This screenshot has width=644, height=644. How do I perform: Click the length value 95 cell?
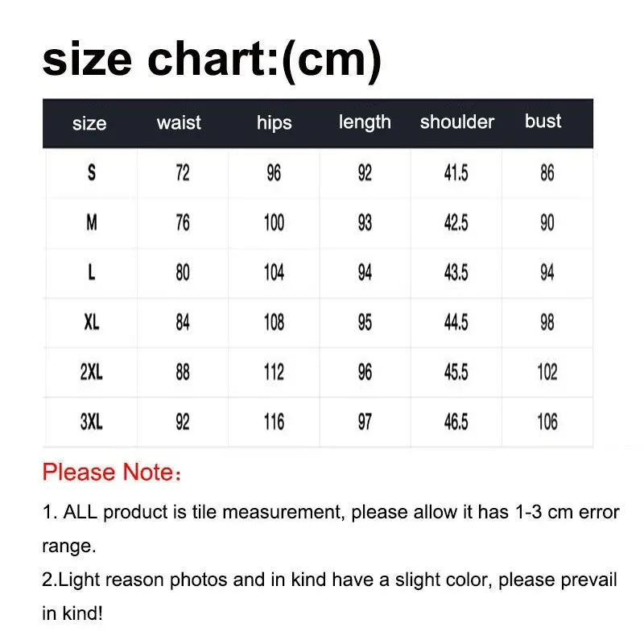coord(365,323)
